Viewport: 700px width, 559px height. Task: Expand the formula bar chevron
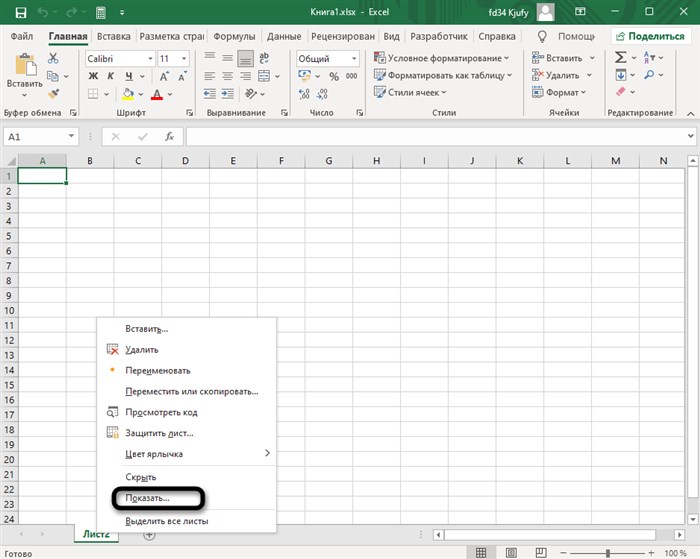point(691,136)
